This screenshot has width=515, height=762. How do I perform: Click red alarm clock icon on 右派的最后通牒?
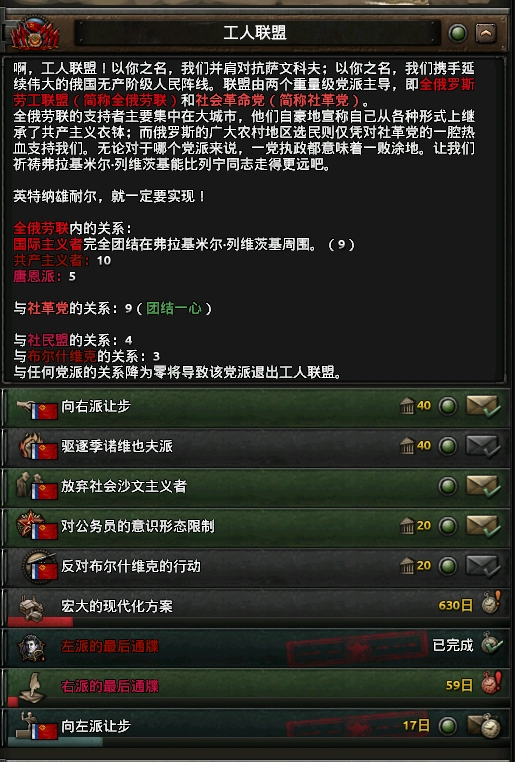tap(491, 682)
